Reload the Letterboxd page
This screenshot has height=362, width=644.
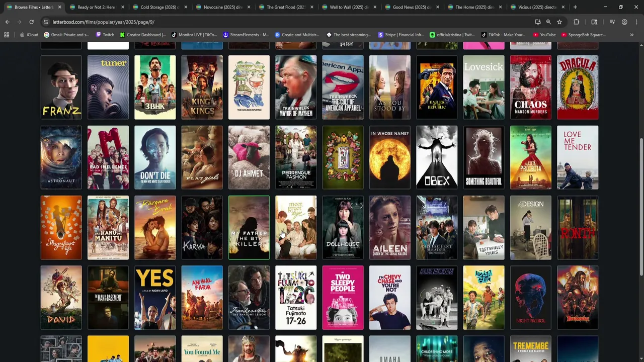[31, 22]
